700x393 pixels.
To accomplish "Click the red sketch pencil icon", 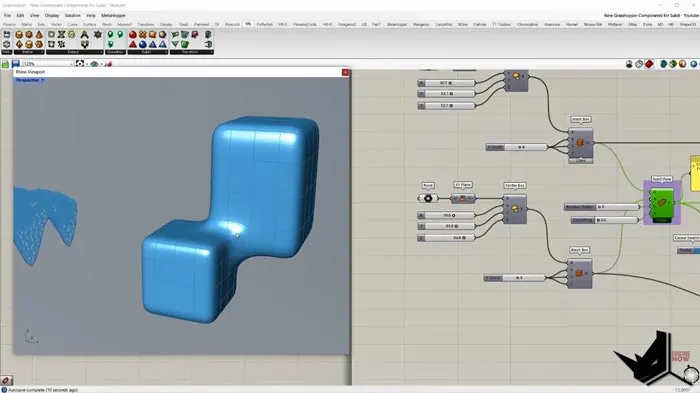I will tap(108, 64).
